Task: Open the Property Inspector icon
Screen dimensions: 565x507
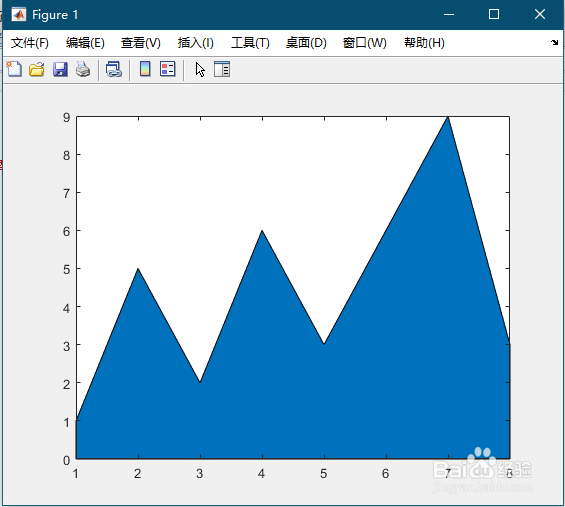Action: [x=222, y=69]
